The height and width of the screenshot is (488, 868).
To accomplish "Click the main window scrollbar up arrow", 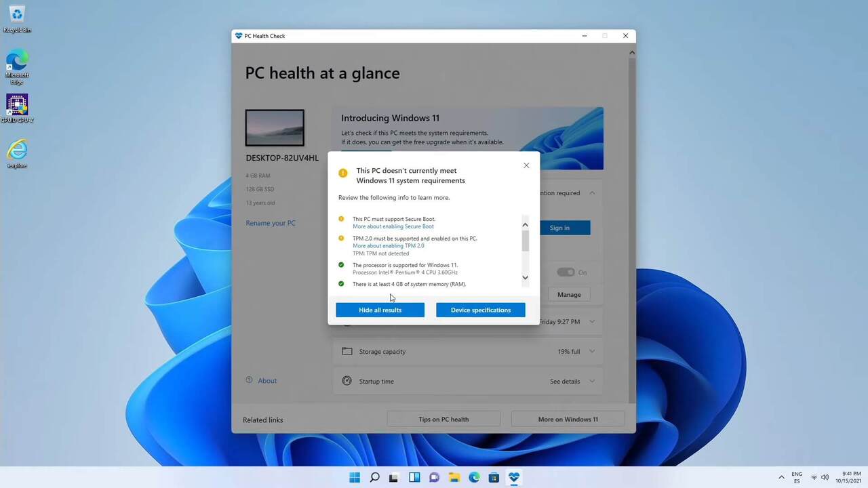I will point(632,52).
